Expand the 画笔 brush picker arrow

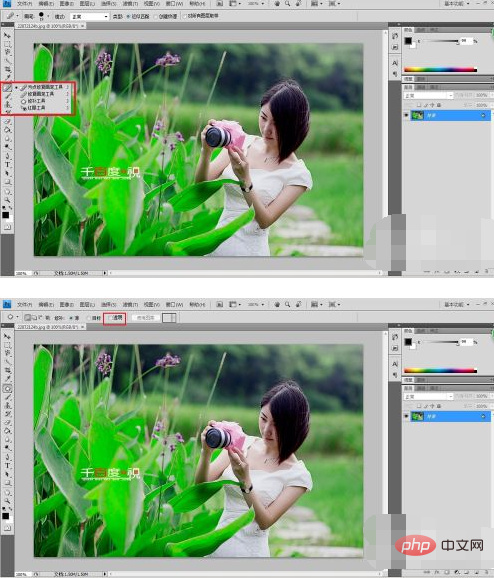click(x=48, y=17)
